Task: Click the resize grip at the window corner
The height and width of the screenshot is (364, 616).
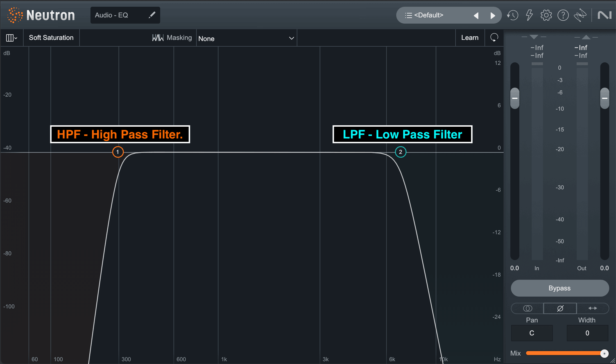Action: (613, 361)
